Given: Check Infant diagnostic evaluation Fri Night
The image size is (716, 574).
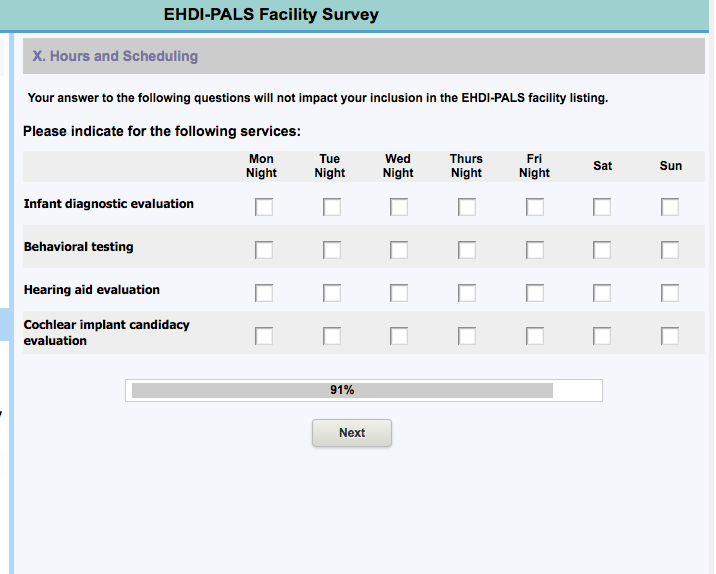Looking at the screenshot, I should tap(535, 207).
